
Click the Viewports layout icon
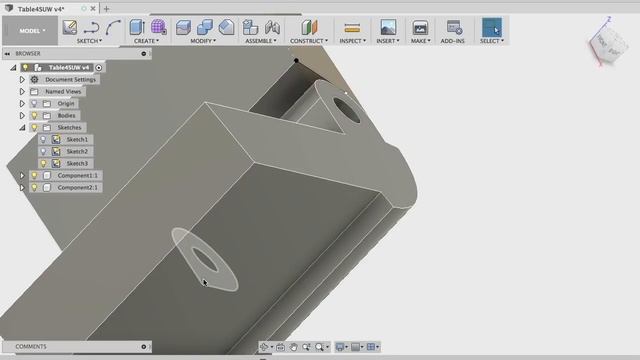pyautogui.click(x=371, y=347)
